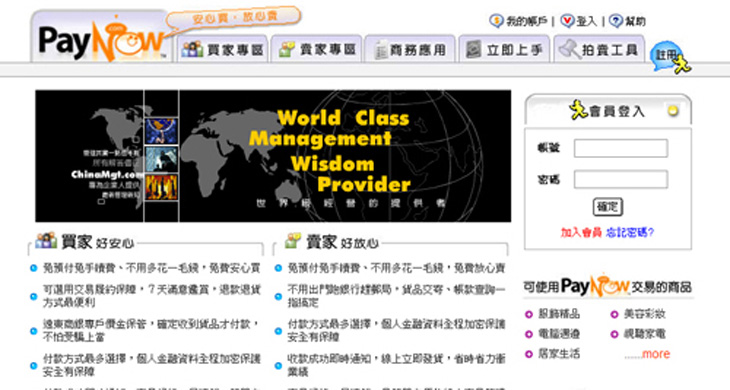Image resolution: width=730 pixels, height=390 pixels.
Task: Click the PayNow logo
Action: (x=101, y=41)
